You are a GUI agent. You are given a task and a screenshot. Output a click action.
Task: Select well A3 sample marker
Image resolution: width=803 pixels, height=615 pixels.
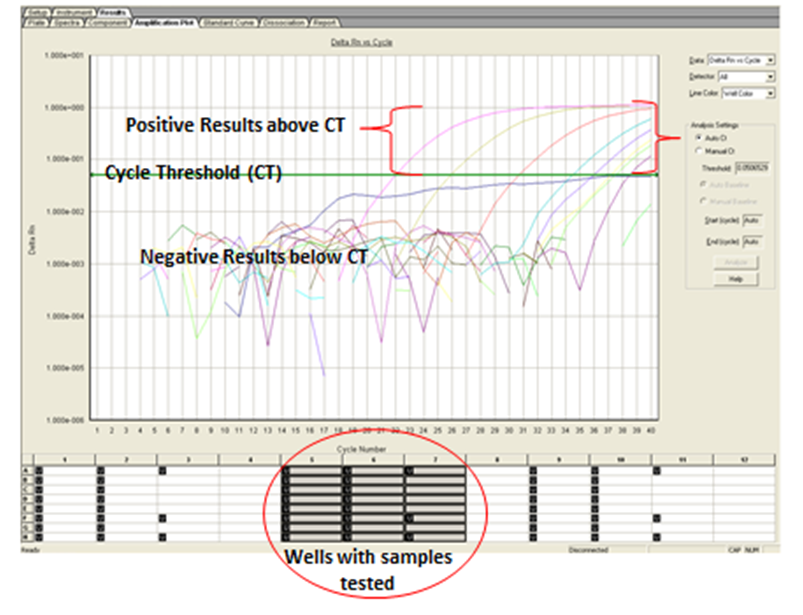coord(163,469)
